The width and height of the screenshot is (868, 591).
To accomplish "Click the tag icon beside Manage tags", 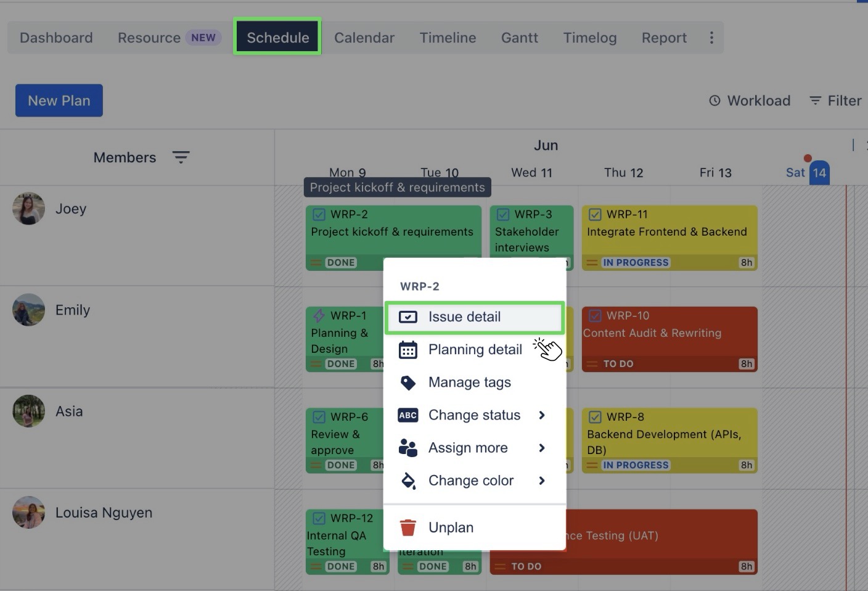I will pyautogui.click(x=408, y=382).
